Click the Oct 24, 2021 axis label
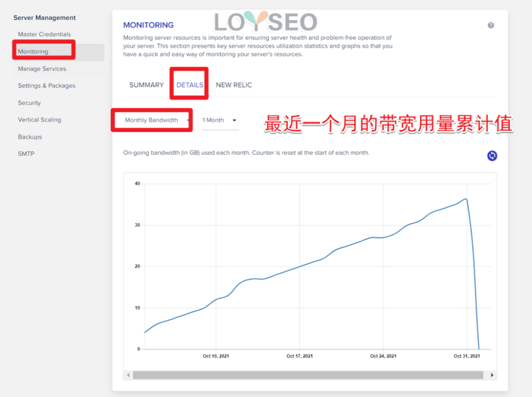The height and width of the screenshot is (397, 532). click(x=383, y=356)
